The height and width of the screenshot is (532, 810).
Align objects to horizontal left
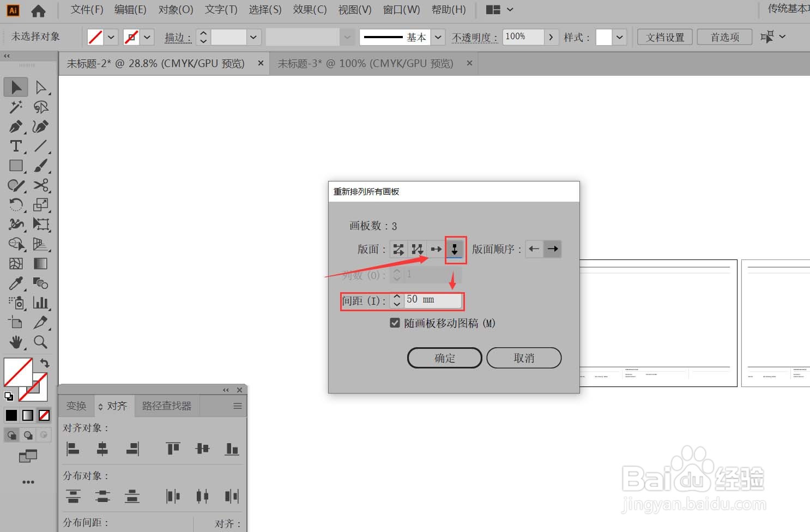pos(72,449)
